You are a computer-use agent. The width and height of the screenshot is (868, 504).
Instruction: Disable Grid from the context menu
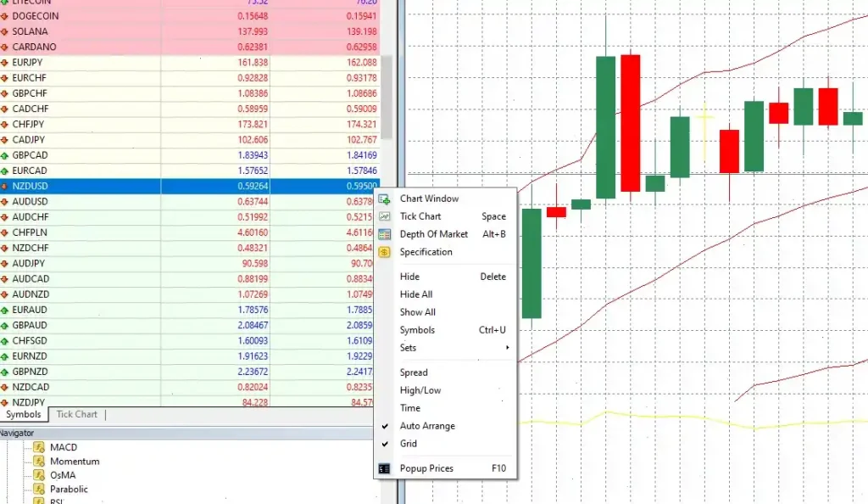409,444
